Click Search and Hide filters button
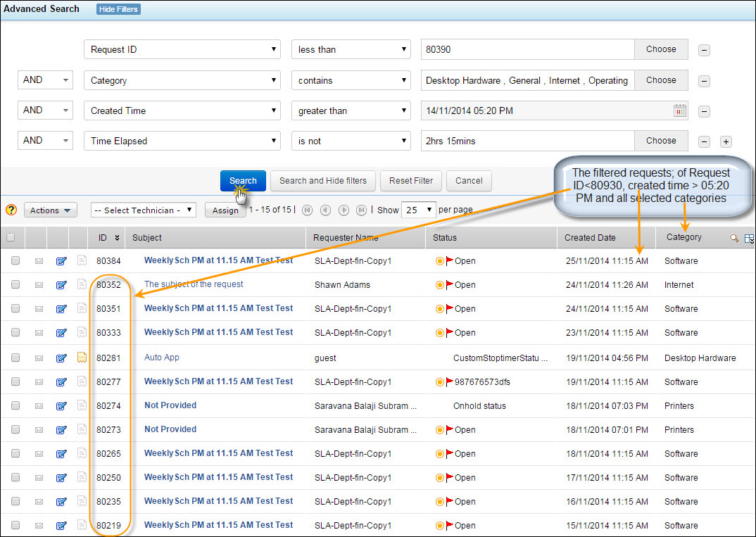This screenshot has width=756, height=537. coord(323,181)
